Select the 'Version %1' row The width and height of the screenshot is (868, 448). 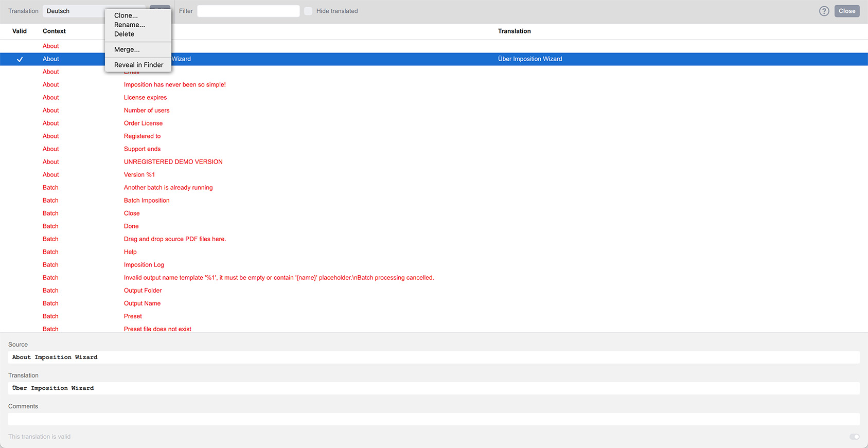(x=434, y=175)
